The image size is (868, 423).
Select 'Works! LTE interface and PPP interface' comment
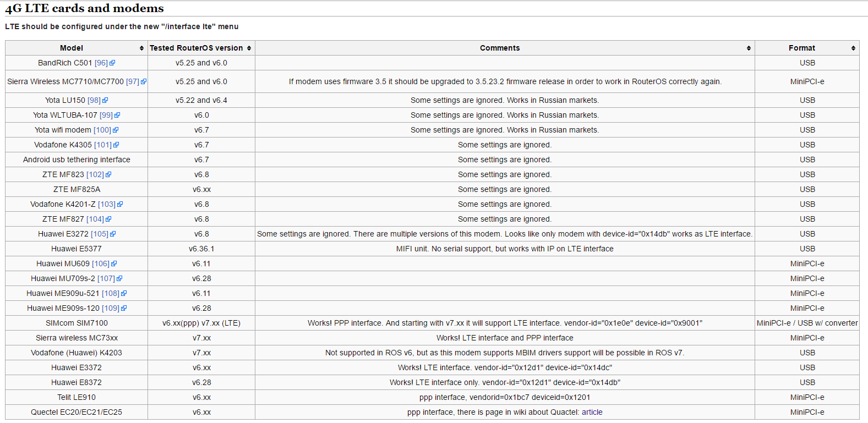[505, 338]
